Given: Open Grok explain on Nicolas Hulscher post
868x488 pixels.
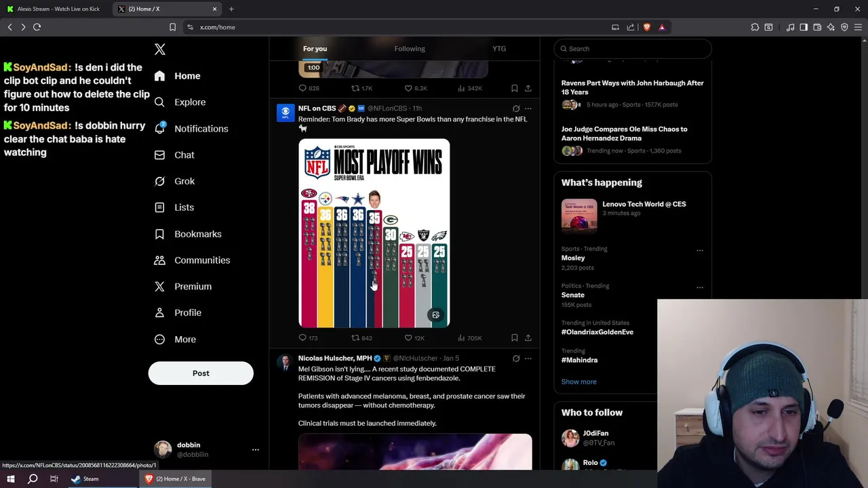Looking at the screenshot, I should click(516, 359).
